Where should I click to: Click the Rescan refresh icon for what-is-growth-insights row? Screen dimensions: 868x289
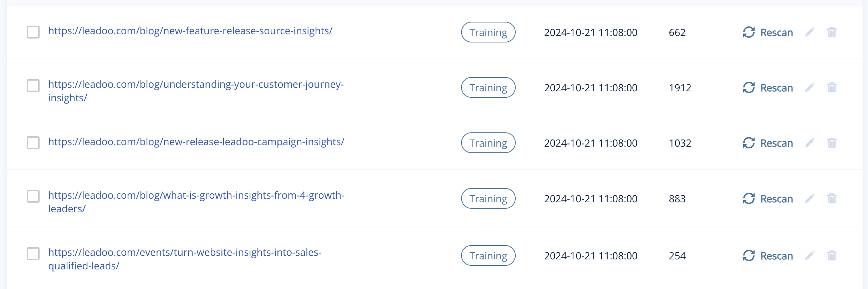[x=749, y=199]
